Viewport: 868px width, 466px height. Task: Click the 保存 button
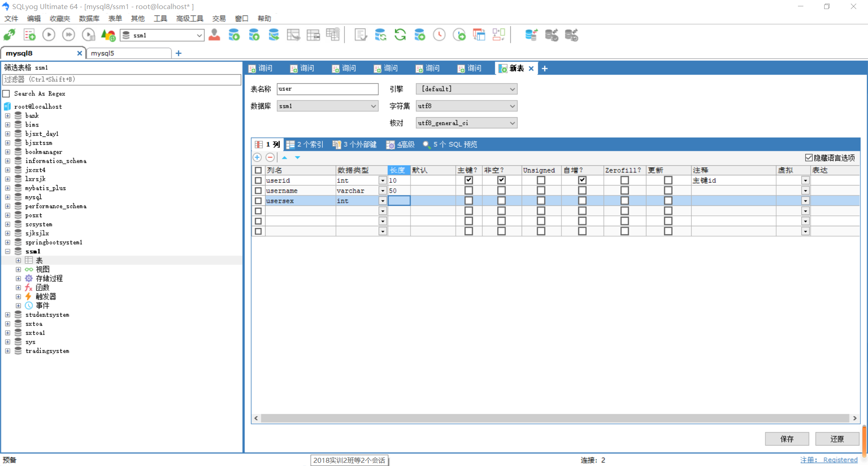tap(787, 438)
